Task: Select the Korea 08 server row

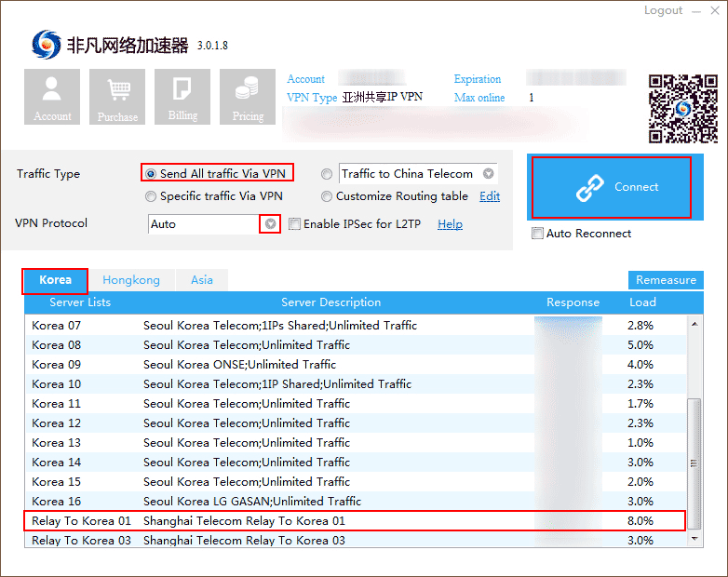Action: [356, 345]
